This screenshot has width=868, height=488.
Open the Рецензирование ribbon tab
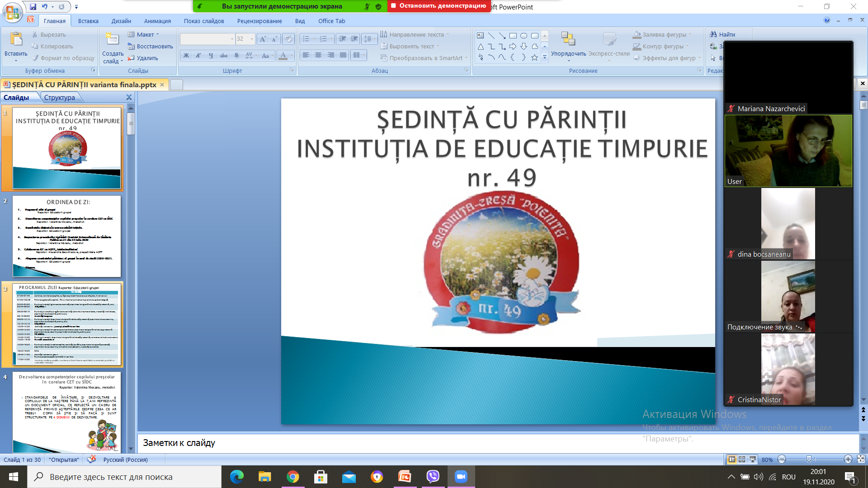point(259,21)
